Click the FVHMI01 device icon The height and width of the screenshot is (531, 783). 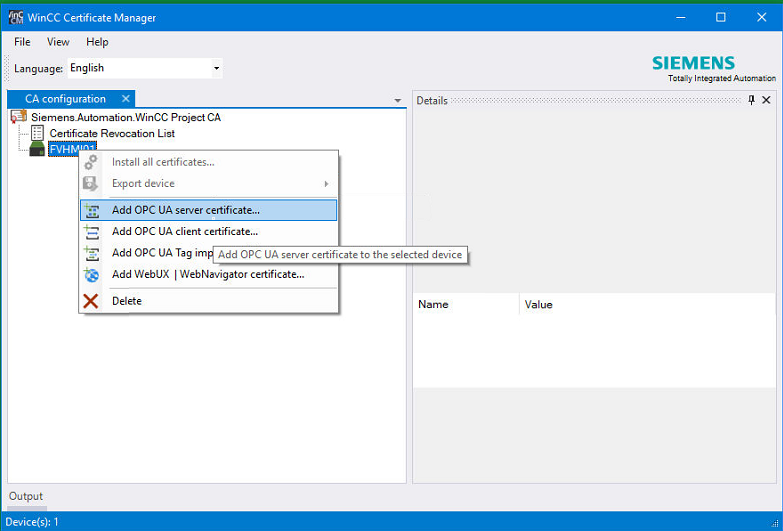(38, 149)
